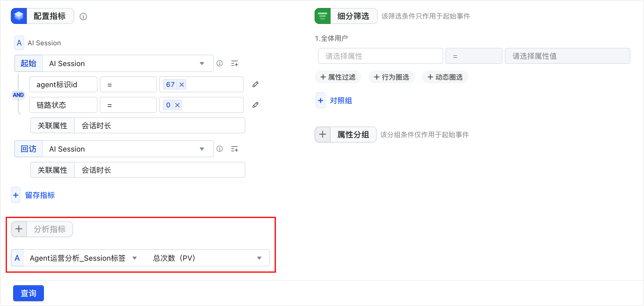
Task: Click the green filter icon beside 细分筛选
Action: pyautogui.click(x=323, y=16)
